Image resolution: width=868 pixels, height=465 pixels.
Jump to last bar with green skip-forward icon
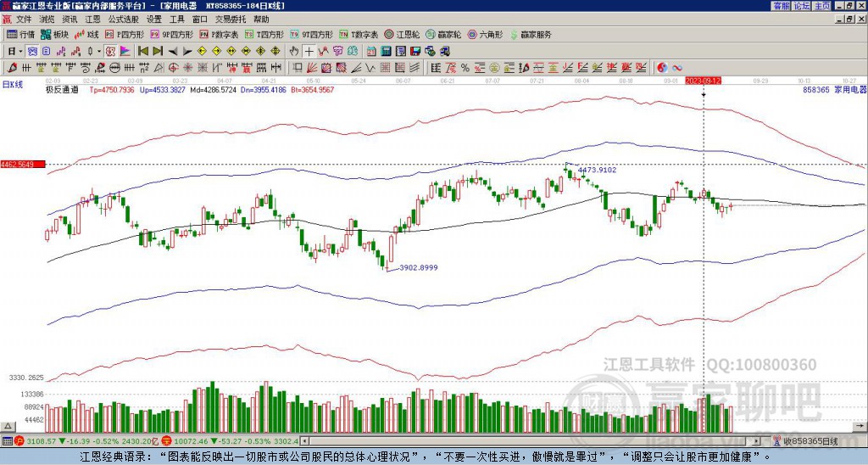pos(158,51)
